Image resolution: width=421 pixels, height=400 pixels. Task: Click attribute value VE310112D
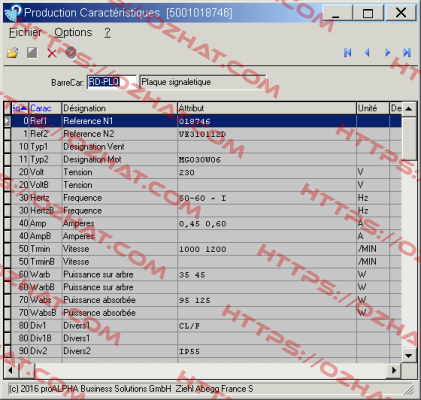[x=202, y=134]
